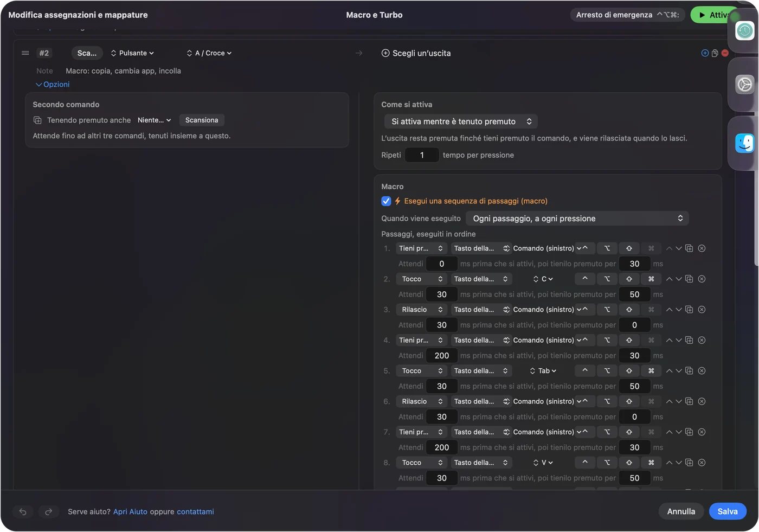
Task: Delete macro step 1 with its circled X icon
Action: click(702, 248)
